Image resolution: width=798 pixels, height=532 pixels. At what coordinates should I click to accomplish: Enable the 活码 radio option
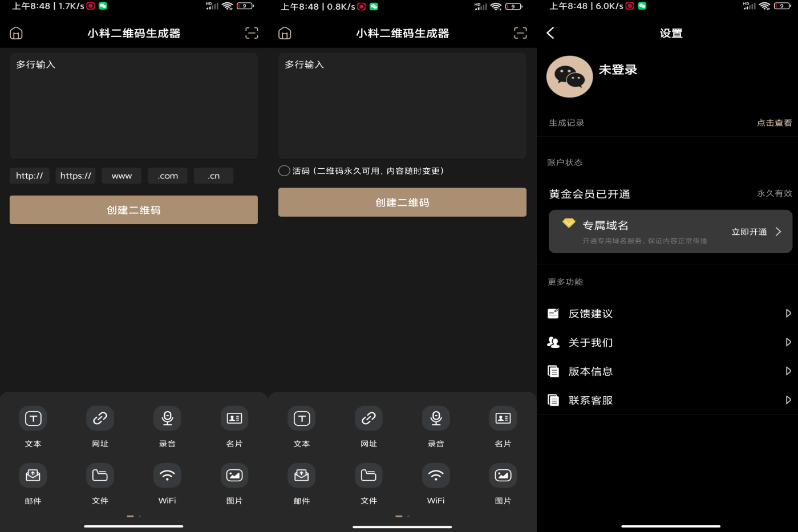[284, 170]
